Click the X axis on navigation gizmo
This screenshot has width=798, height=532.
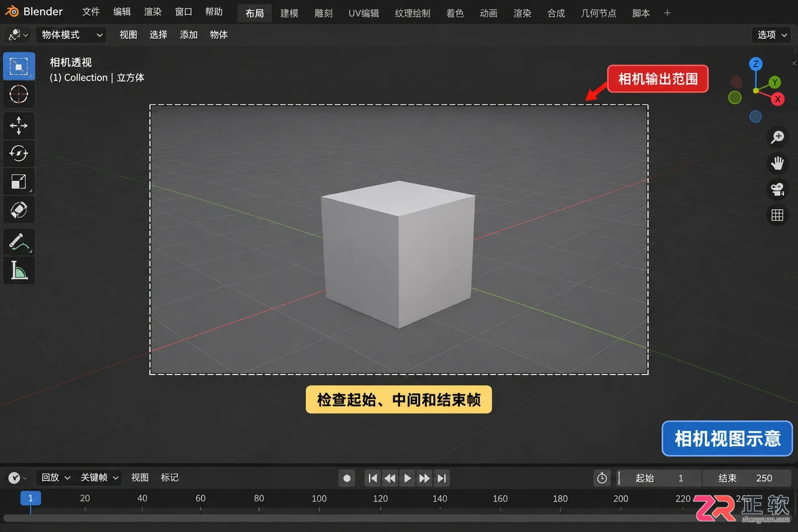pos(778,99)
